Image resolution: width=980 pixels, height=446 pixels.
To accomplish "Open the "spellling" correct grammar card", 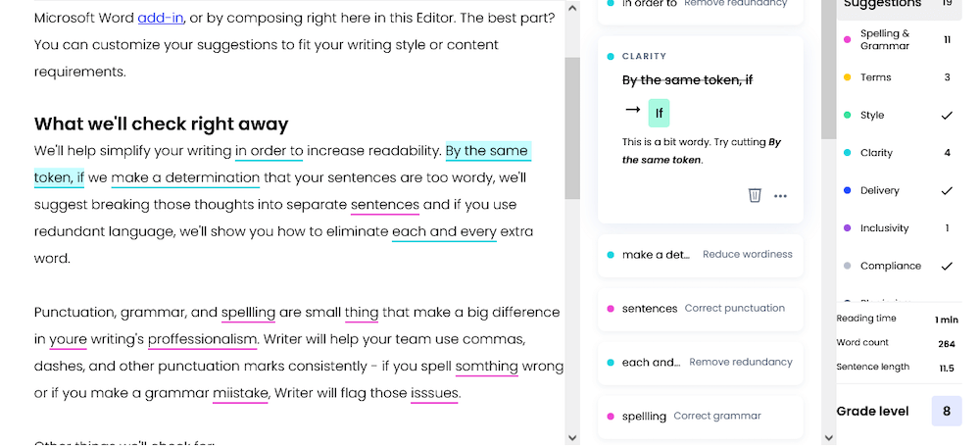I will click(x=701, y=417).
